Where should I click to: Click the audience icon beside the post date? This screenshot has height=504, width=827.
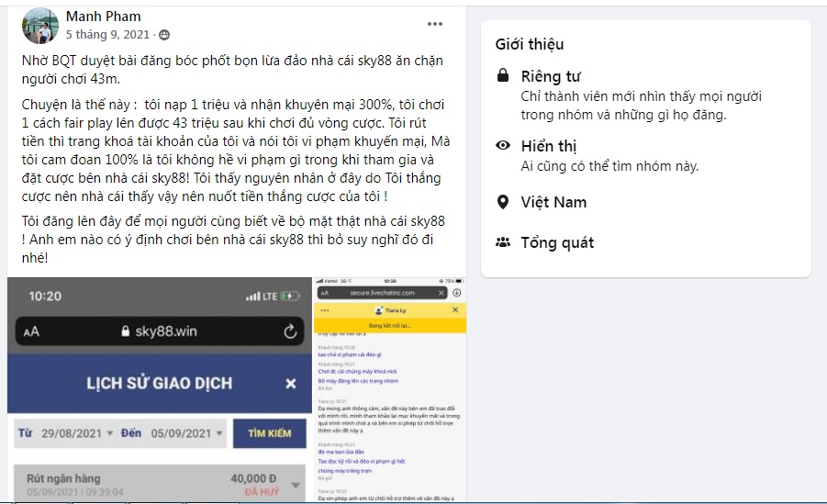click(164, 35)
